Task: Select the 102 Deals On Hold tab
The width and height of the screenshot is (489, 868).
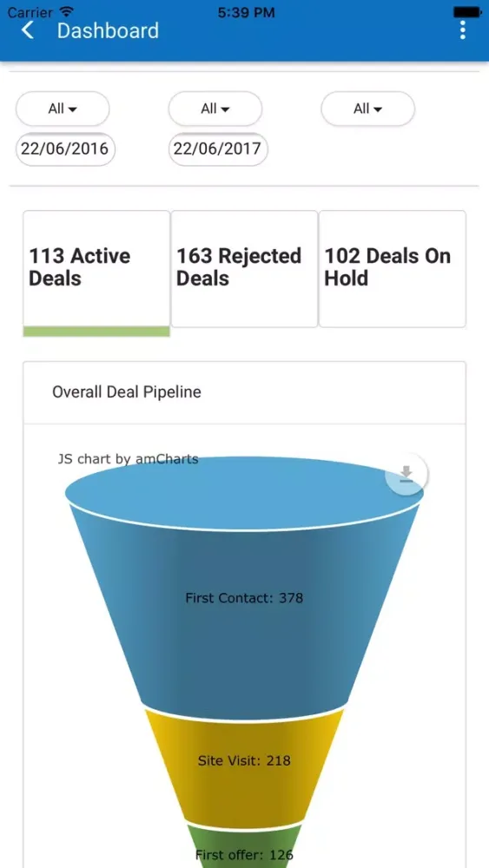Action: (x=392, y=269)
